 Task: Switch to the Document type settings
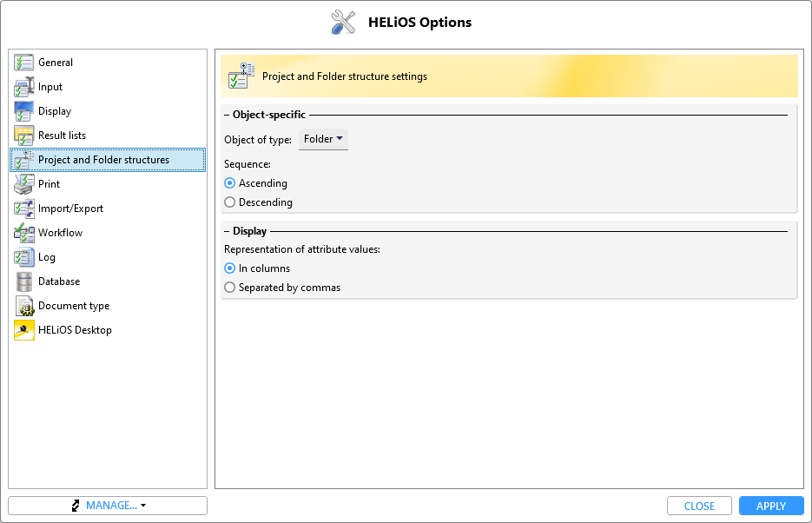coord(73,306)
